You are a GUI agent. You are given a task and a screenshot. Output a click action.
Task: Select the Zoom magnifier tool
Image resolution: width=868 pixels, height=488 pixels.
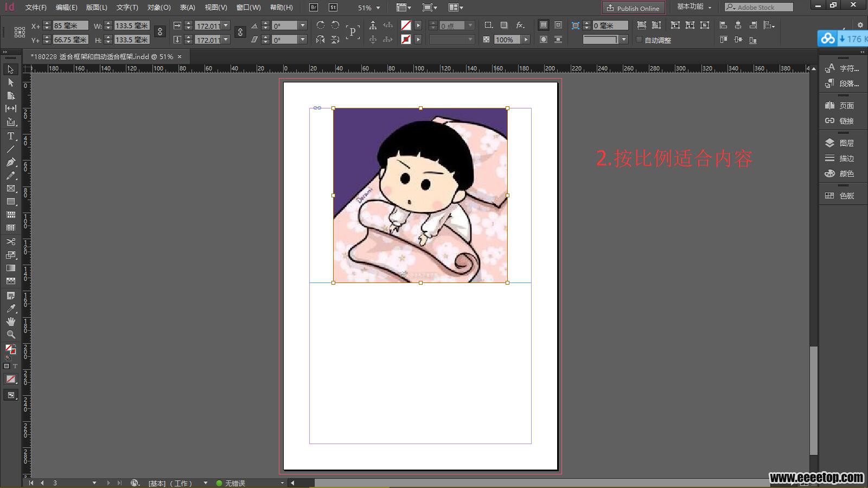pos(10,335)
